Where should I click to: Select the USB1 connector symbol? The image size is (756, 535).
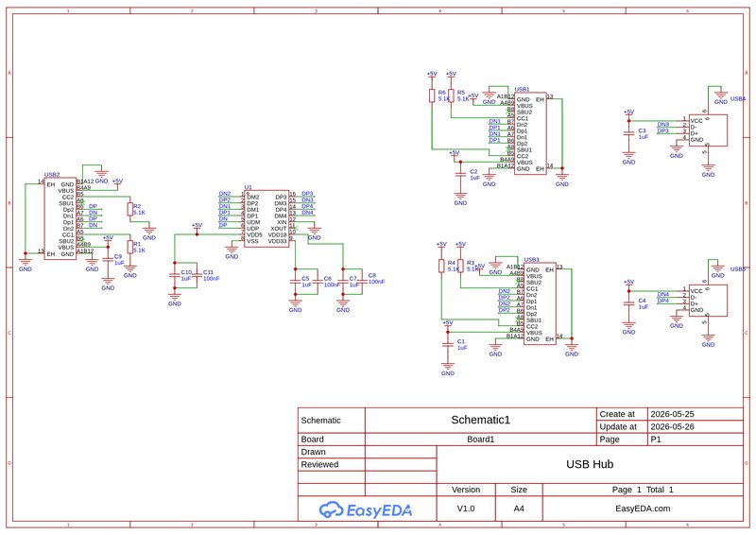pos(530,133)
